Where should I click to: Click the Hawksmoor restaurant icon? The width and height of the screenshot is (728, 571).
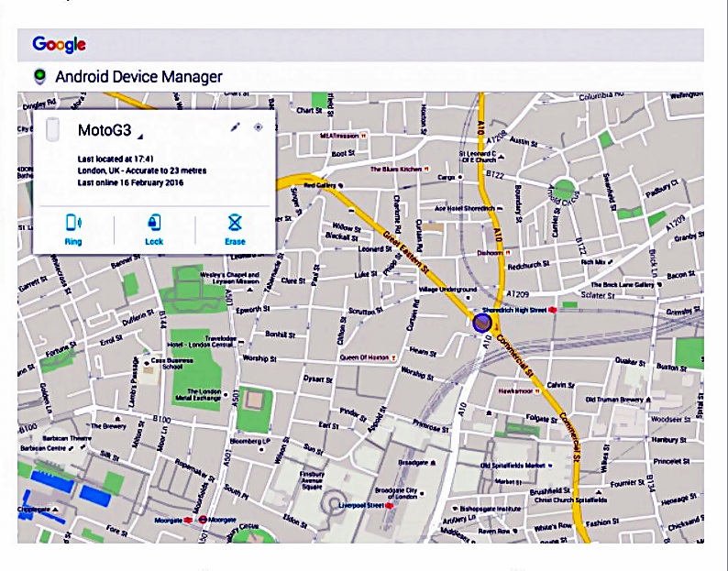(537, 391)
